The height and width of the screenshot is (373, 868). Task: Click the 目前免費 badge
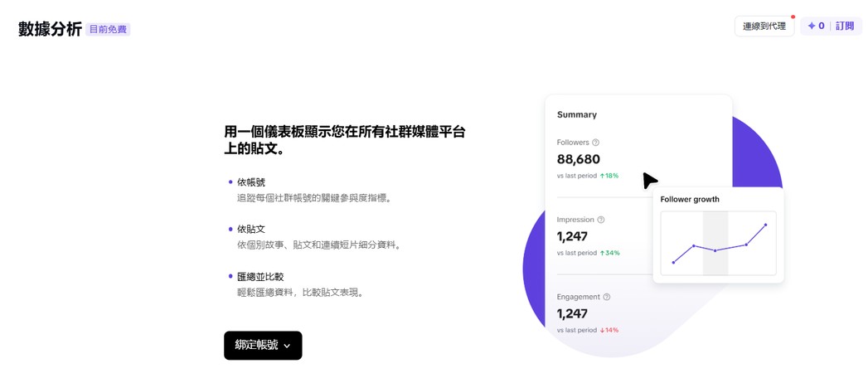pyautogui.click(x=108, y=29)
